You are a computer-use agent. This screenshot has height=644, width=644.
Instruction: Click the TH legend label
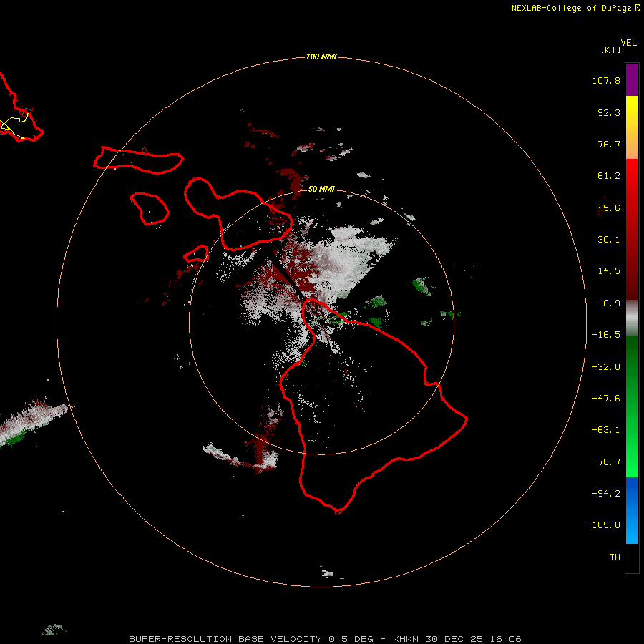tap(615, 557)
